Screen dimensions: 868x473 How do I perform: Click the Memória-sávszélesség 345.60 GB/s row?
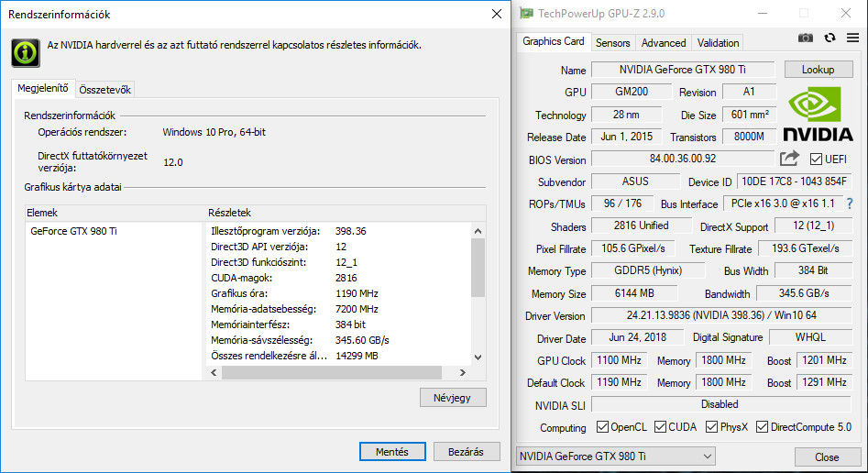pyautogui.click(x=339, y=340)
